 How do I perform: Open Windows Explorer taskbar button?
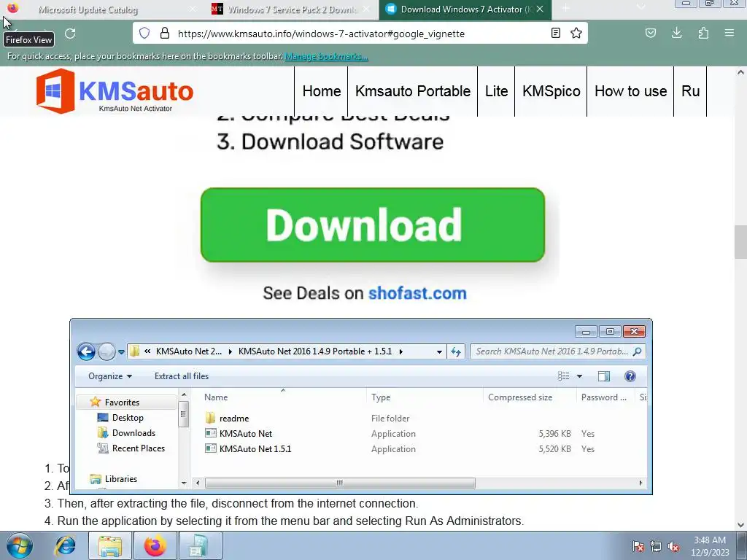pyautogui.click(x=110, y=545)
